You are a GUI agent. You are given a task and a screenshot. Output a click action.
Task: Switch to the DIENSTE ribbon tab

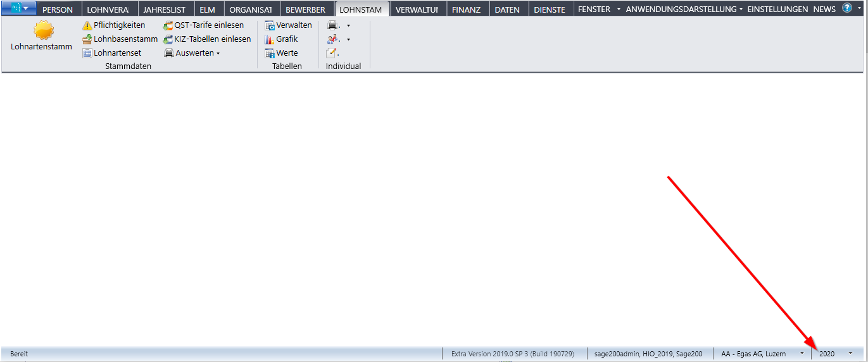coord(550,9)
